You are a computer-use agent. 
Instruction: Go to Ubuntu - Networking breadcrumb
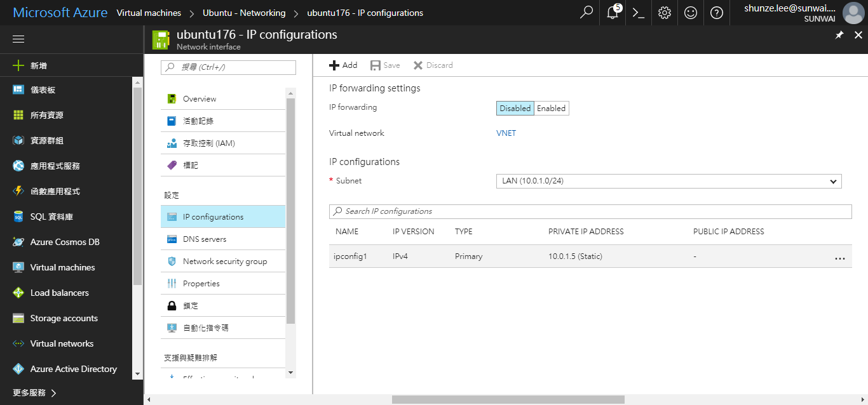pyautogui.click(x=244, y=13)
